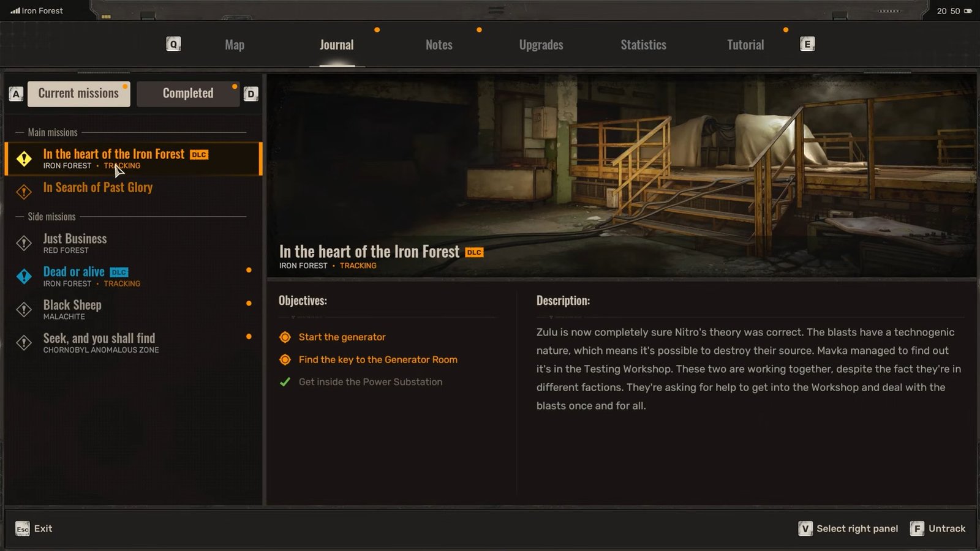
Task: Click the D key icon beside Completed
Action: click(x=251, y=94)
